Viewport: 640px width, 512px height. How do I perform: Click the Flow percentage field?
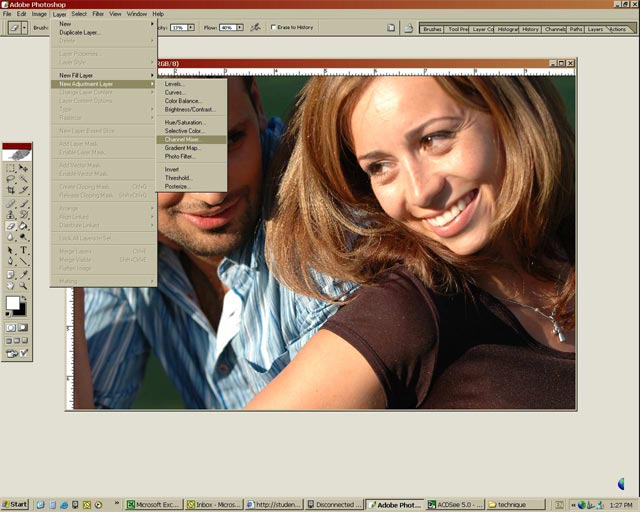(228, 27)
